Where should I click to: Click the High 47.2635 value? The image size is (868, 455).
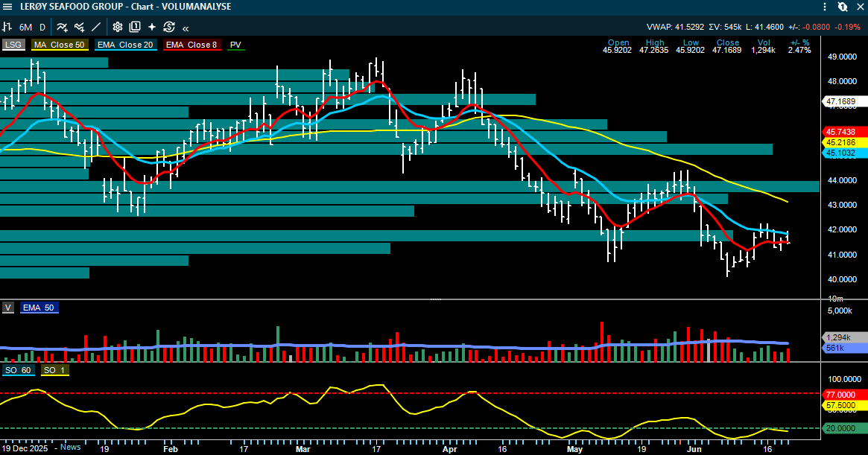[653, 51]
